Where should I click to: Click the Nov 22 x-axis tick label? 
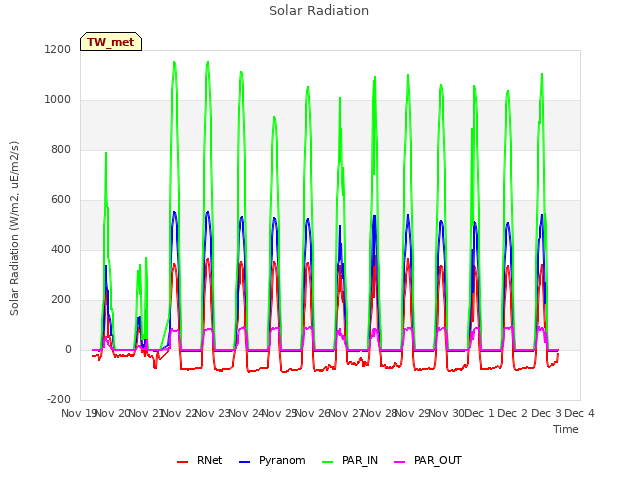pos(180,413)
